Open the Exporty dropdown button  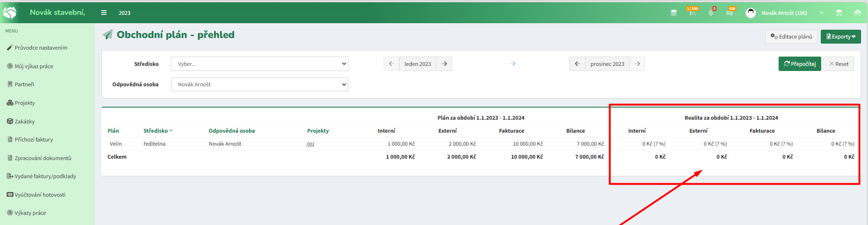841,37
